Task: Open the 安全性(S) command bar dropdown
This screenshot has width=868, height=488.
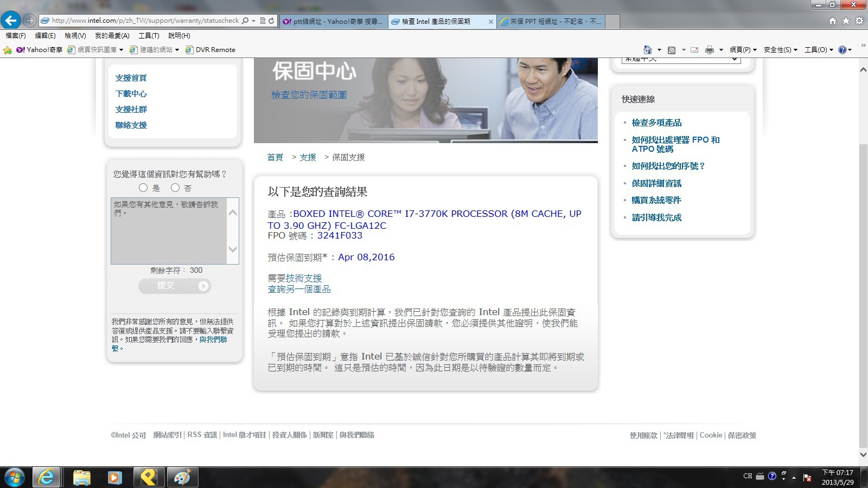Action: pyautogui.click(x=781, y=50)
